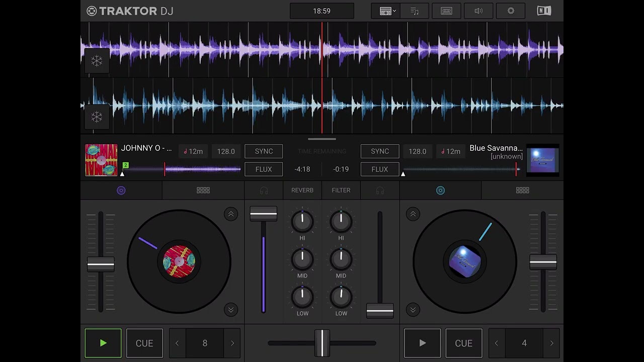This screenshot has width=644, height=362.
Task: Click the right deck up chevron button
Action: point(413,214)
